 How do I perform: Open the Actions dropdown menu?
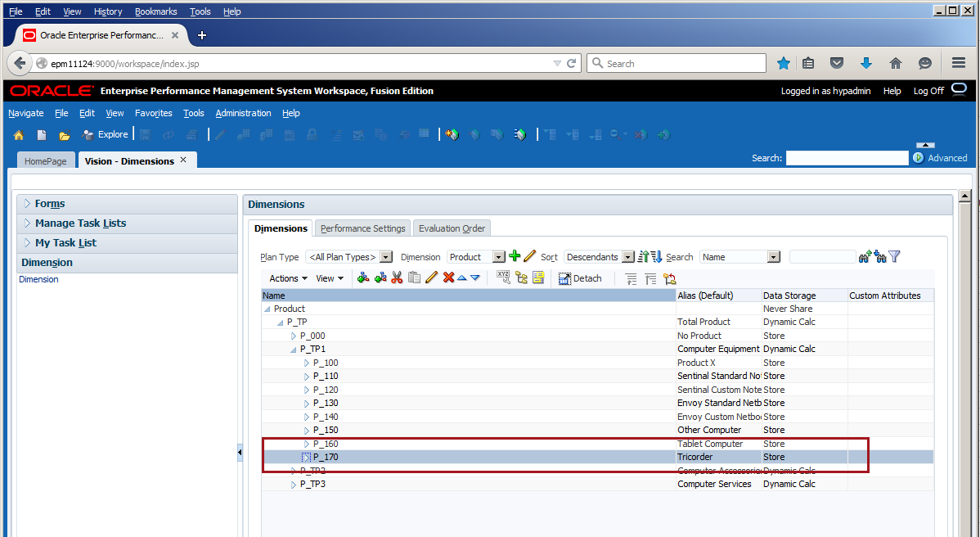point(288,278)
